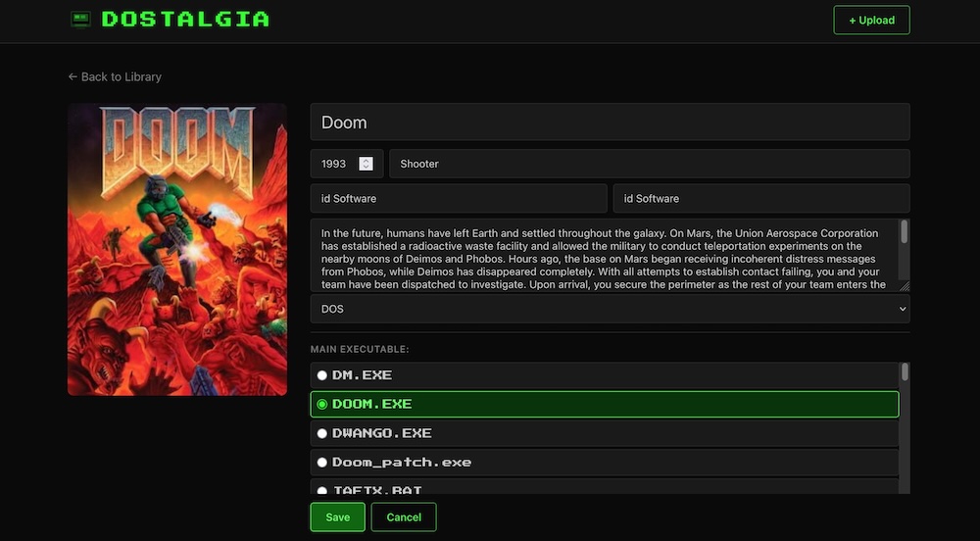Pick the TAFIX.BAT executable entry
Screen dimensions: 980x541
pyautogui.click(x=605, y=487)
